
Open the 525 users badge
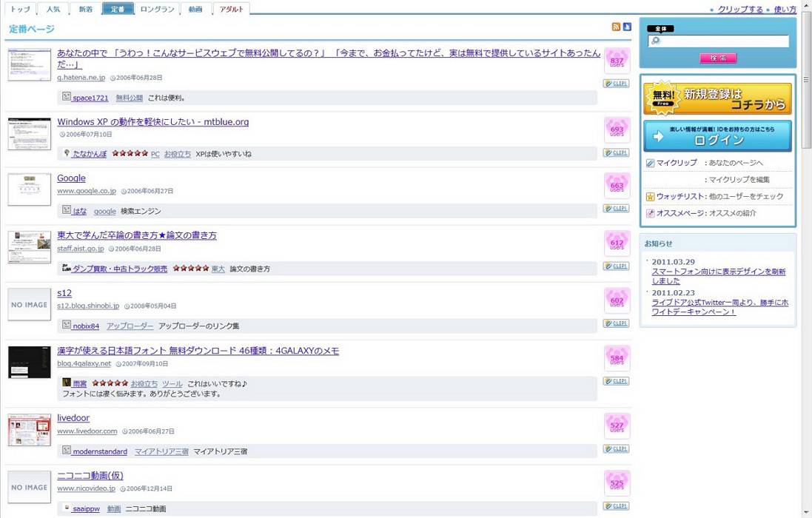617,483
